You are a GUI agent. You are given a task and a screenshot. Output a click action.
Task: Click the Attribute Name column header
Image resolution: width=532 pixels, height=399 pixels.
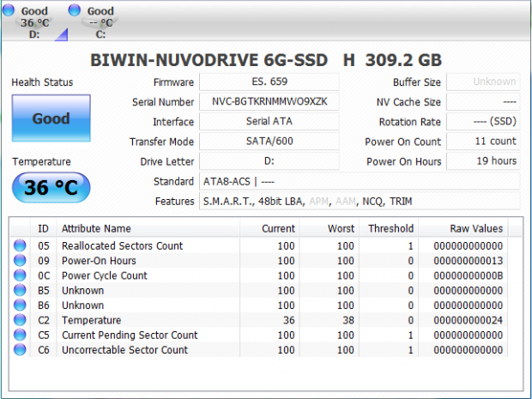pos(148,228)
